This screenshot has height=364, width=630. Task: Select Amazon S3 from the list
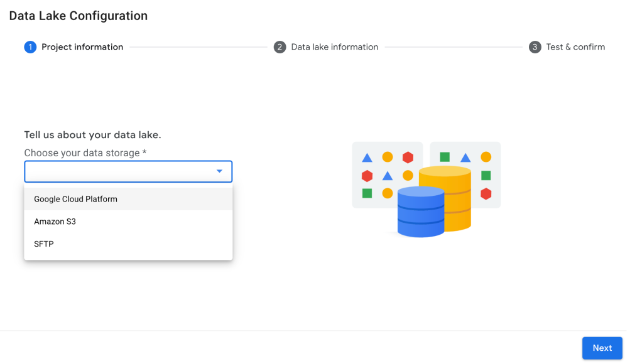tap(55, 222)
